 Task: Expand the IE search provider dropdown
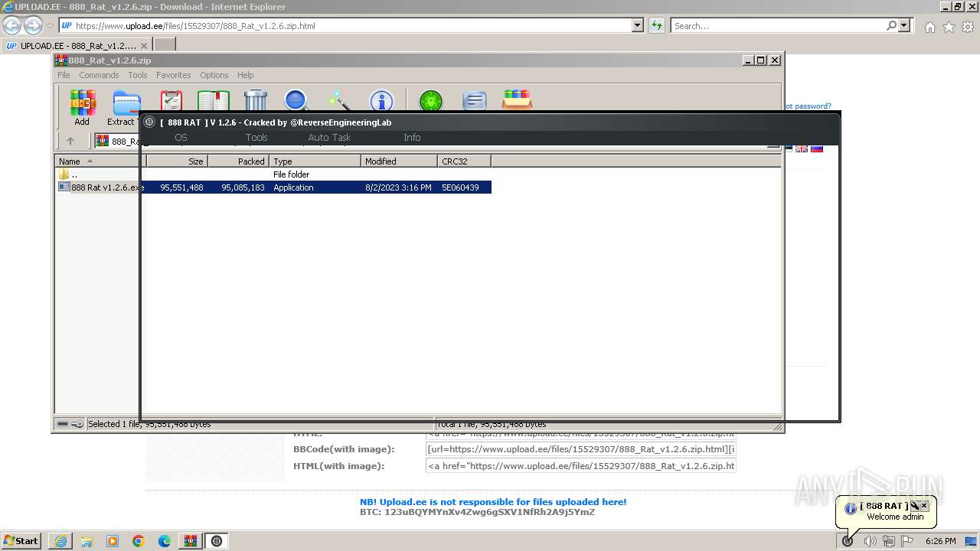904,25
